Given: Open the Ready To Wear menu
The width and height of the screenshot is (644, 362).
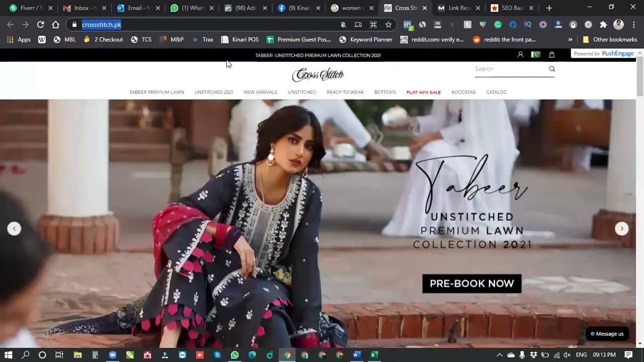Looking at the screenshot, I should coord(345,92).
